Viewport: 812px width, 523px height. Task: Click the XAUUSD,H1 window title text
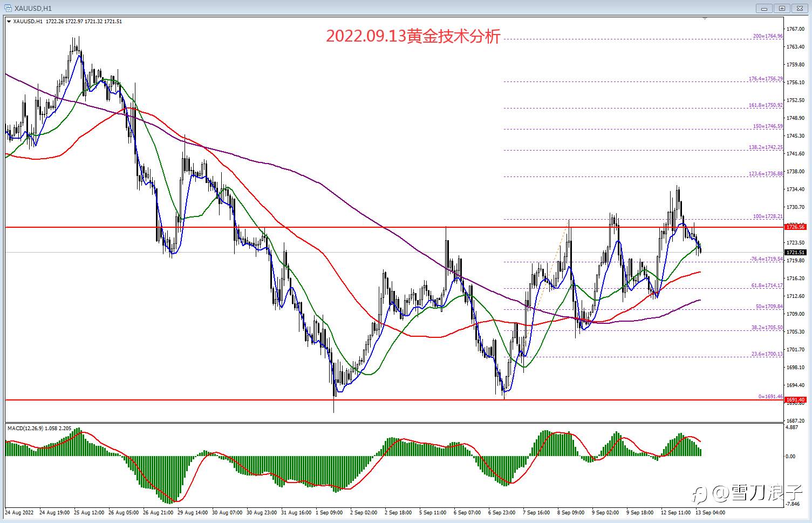pos(32,8)
